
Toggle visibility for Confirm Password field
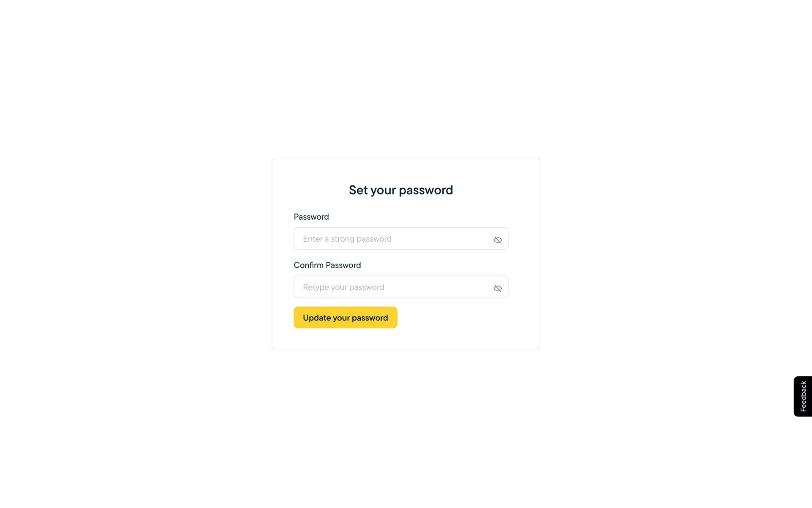[497, 288]
